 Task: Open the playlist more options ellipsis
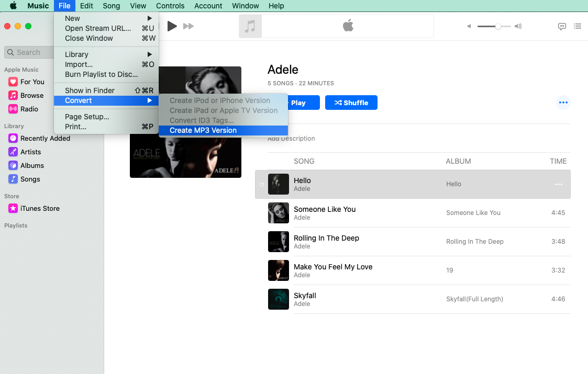click(563, 103)
